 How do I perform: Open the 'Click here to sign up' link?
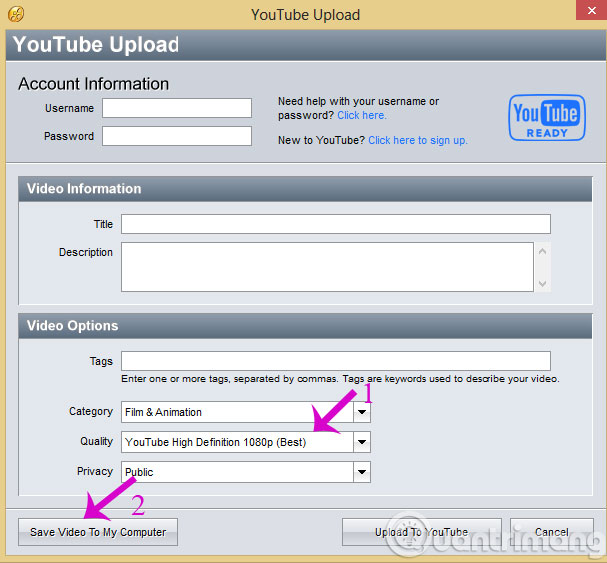click(418, 140)
